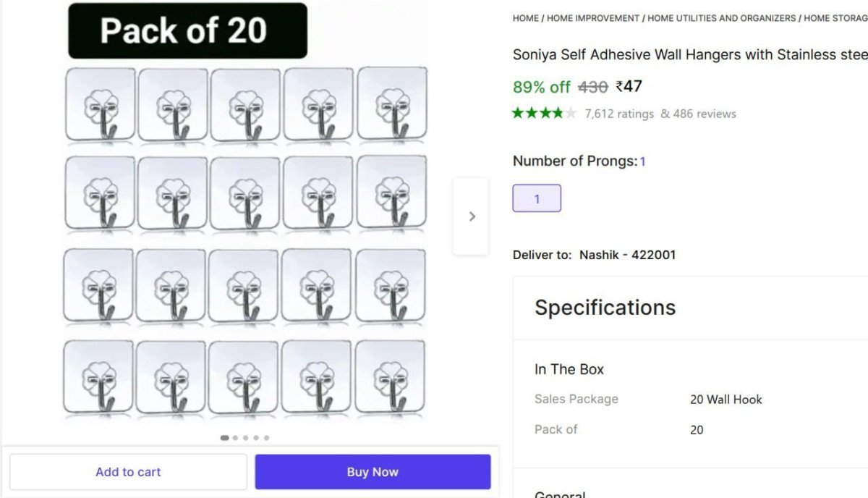Viewport: 868px width, 498px height.
Task: Click the last carousel dot indicator
Action: 266,437
